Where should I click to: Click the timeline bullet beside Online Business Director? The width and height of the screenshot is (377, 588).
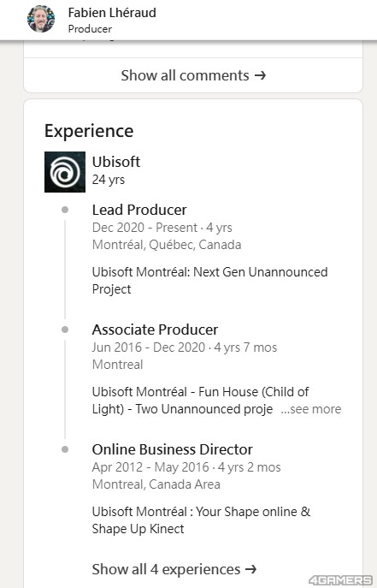pos(65,449)
